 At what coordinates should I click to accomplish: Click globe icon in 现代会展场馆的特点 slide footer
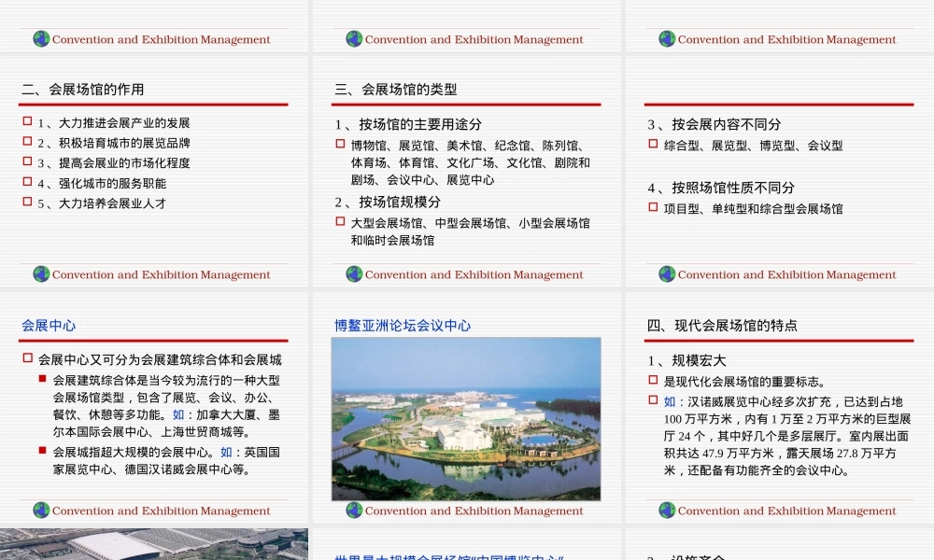pyautogui.click(x=667, y=510)
